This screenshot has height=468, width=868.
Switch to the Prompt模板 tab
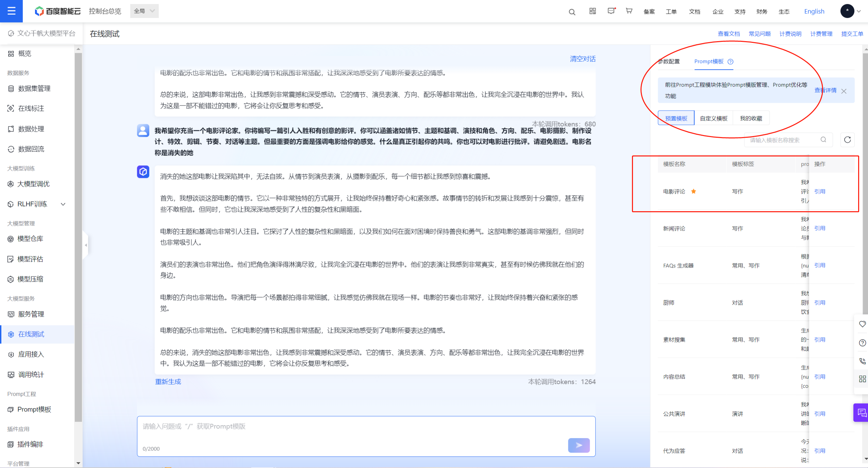coord(709,62)
